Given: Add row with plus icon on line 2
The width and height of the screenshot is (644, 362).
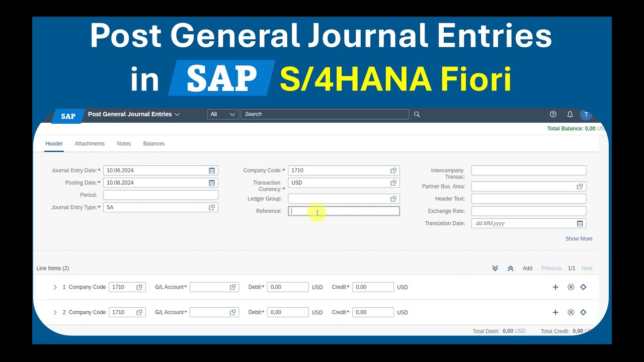Looking at the screenshot, I should [x=555, y=312].
